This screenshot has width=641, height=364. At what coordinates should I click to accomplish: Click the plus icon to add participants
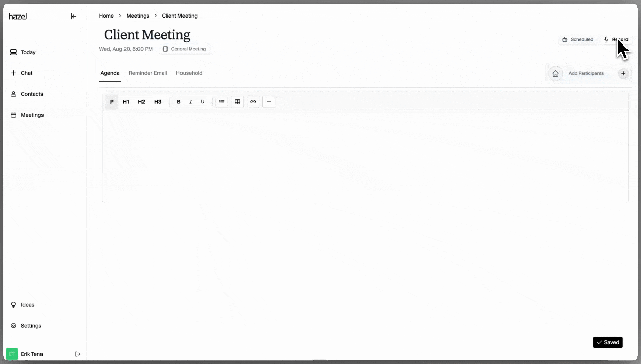[x=623, y=73]
